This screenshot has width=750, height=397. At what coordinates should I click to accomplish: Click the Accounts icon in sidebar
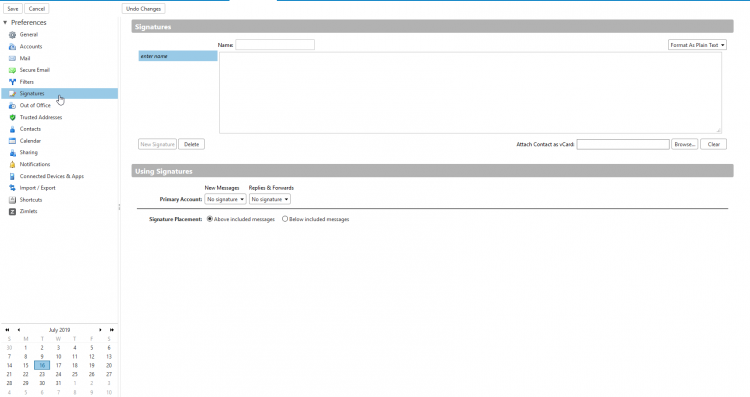click(x=12, y=46)
